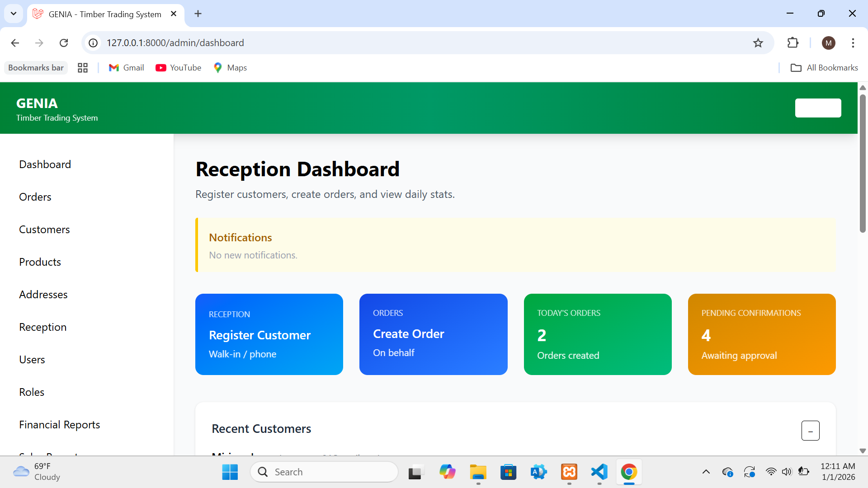868x488 pixels.
Task: Open the YouTube bookmark
Action: click(179, 68)
